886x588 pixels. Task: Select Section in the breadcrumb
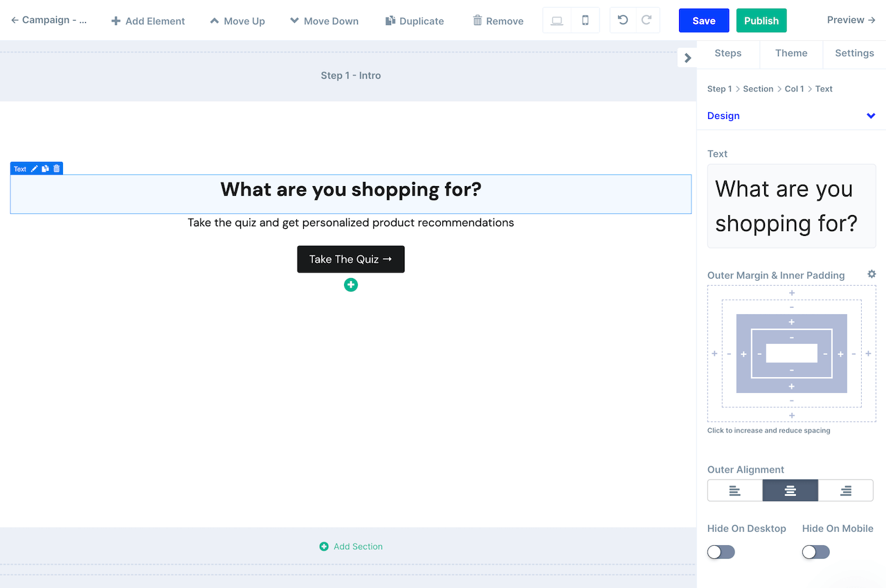[x=758, y=89]
